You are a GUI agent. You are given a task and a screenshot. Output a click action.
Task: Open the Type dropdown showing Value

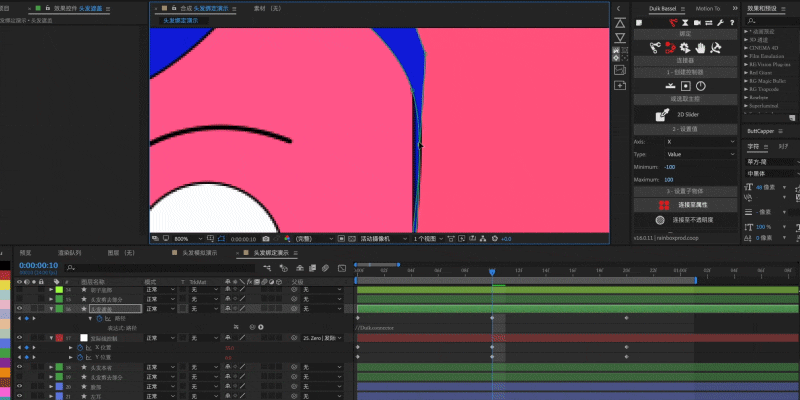click(701, 154)
